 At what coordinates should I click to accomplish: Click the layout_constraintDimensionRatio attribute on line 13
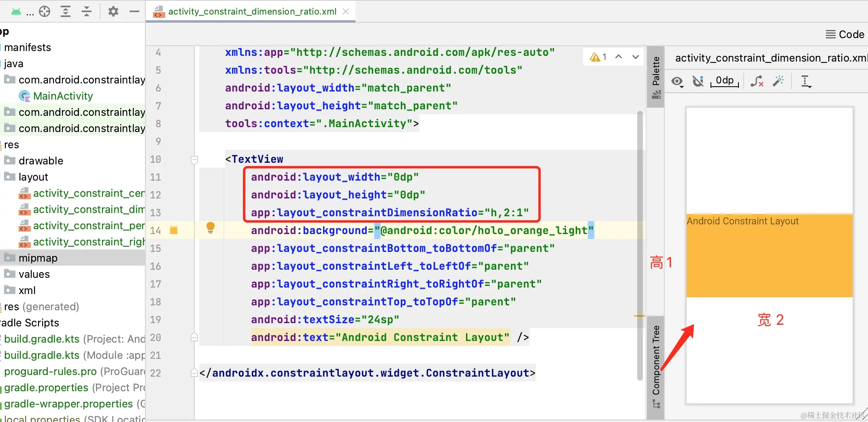point(390,213)
